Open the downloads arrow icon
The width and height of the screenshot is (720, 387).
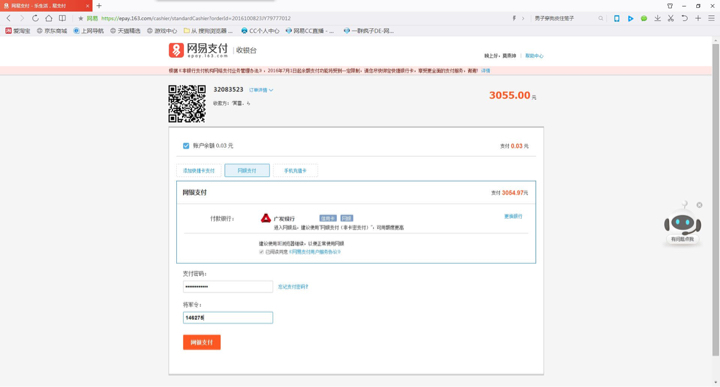(x=658, y=18)
